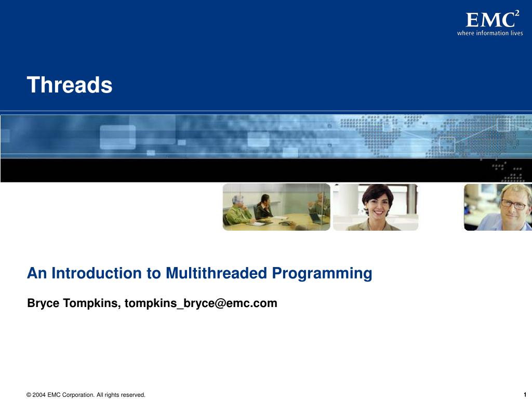Click the "Threads" slide title

(x=70, y=85)
